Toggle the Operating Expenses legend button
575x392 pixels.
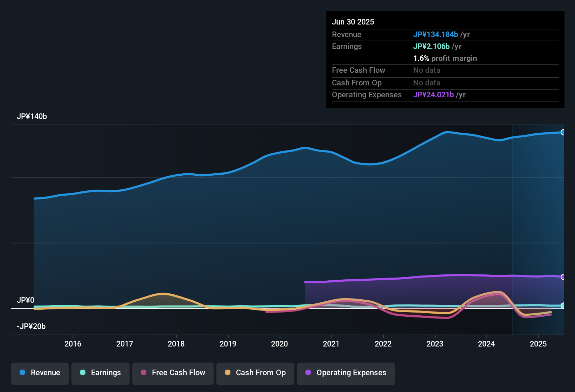pyautogui.click(x=346, y=374)
